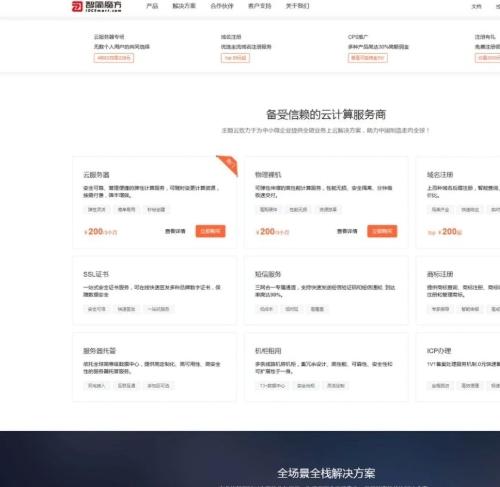Screen dimensions: 500x487
Task: Click the orange corner ribbon on 云服务器 card
Action: click(x=229, y=164)
